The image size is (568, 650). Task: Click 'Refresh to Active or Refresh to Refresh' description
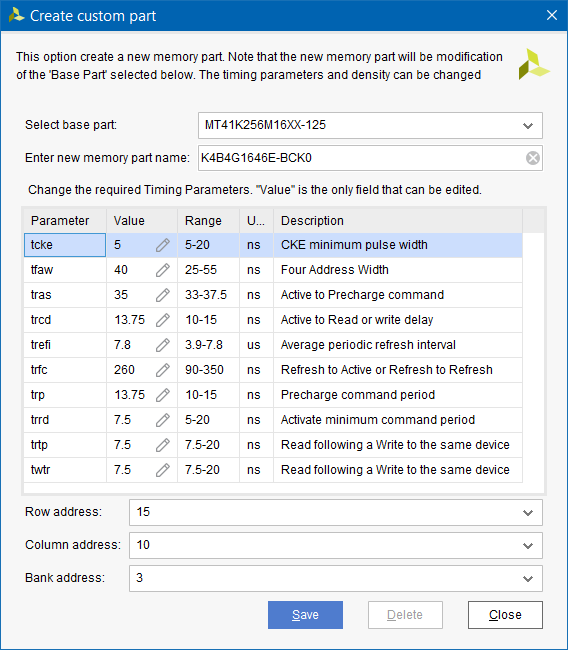click(387, 370)
